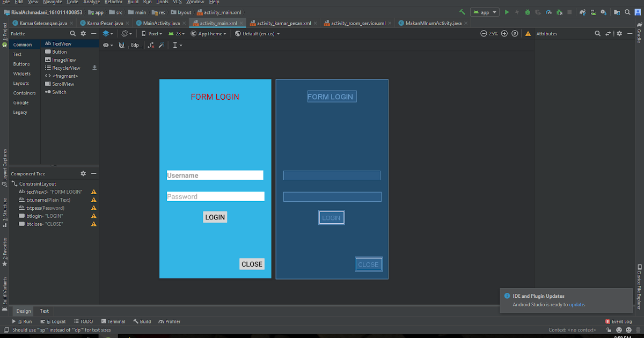Switch to the activity_kamar_pesan.xml tab
The width and height of the screenshot is (644, 338).
coord(283,23)
